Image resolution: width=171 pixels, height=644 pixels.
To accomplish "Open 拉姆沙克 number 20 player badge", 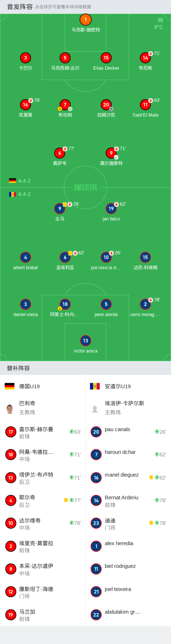I will (x=106, y=105).
